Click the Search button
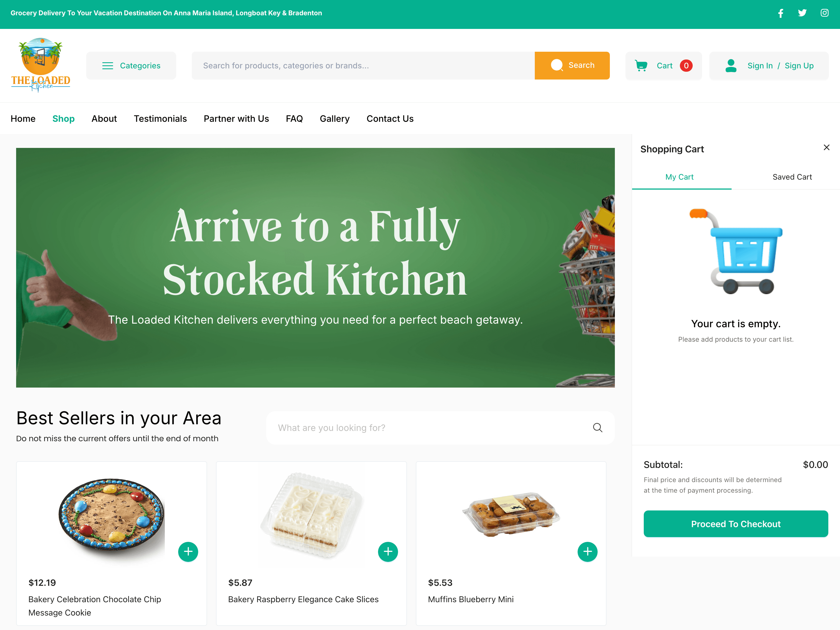Viewport: 840px width, 630px height. click(572, 65)
